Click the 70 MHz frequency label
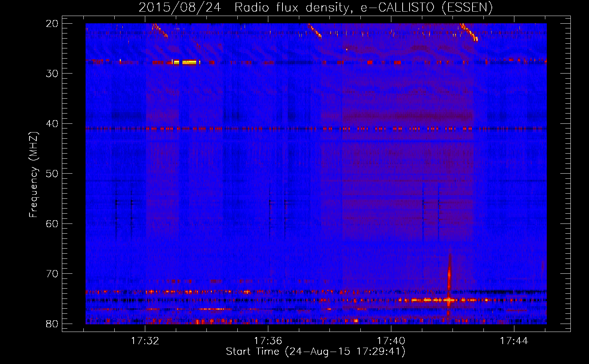Viewport: 589px width, 364px height. coord(52,274)
